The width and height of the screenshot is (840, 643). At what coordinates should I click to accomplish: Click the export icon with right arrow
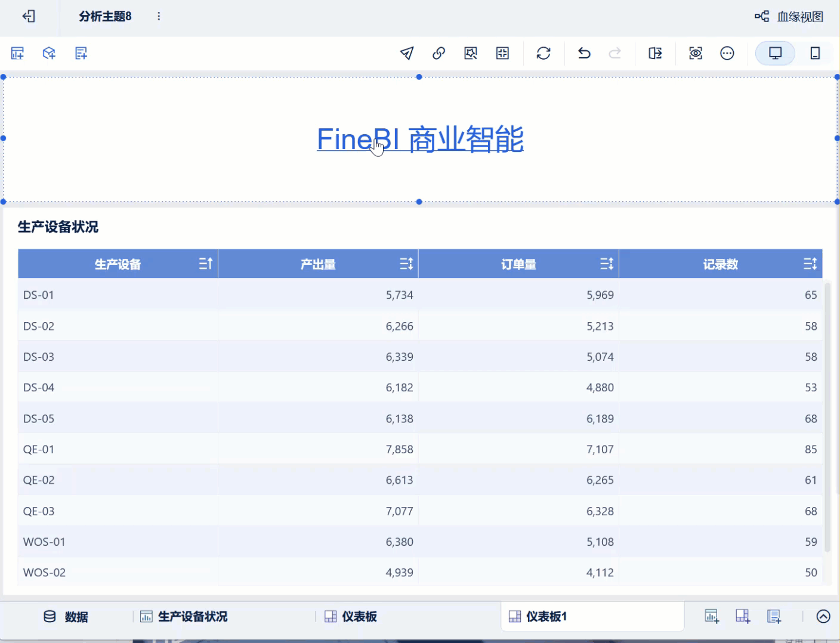tap(656, 53)
